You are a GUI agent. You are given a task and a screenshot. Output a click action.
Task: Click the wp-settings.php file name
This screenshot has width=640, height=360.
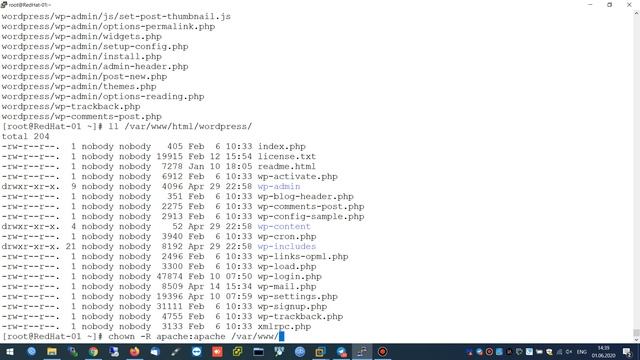[298, 296]
